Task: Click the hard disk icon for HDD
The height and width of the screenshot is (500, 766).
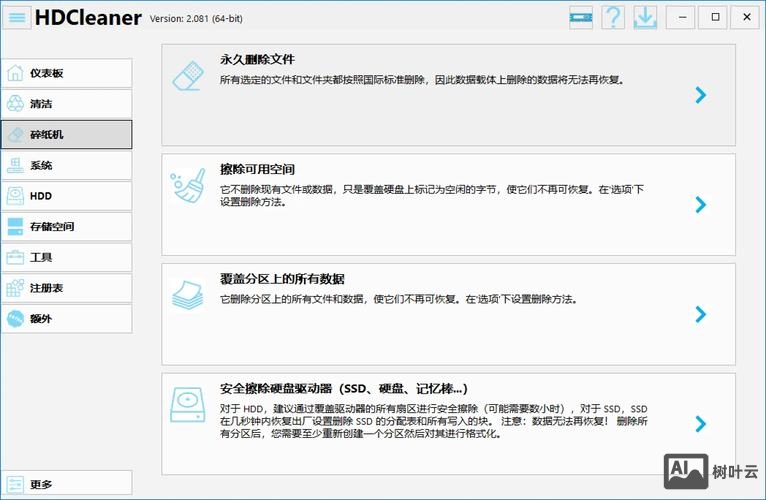Action: tap(15, 196)
